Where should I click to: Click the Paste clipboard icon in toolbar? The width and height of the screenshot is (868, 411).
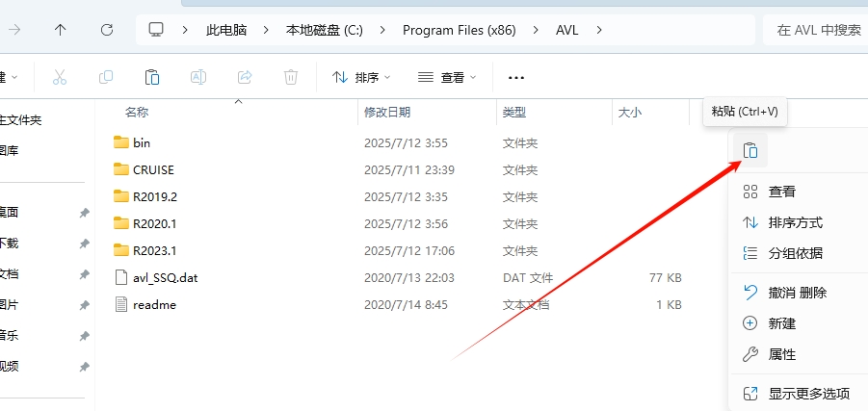pos(152,77)
